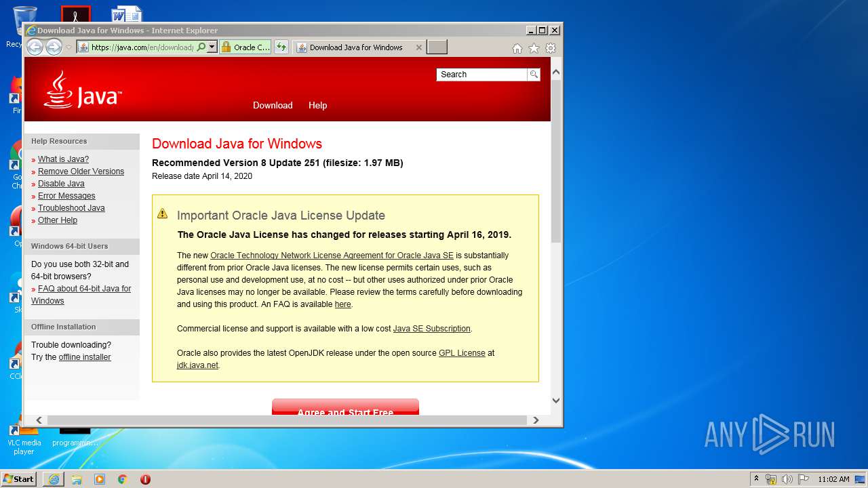868x488 pixels.
Task: Open the What is Java? link
Action: pyautogui.click(x=63, y=159)
